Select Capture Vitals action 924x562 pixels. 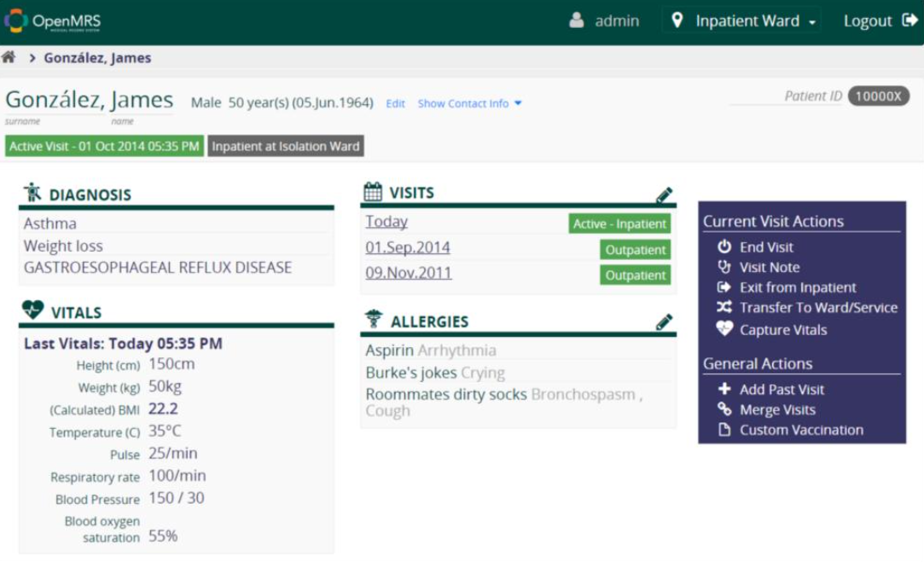pyautogui.click(x=783, y=329)
